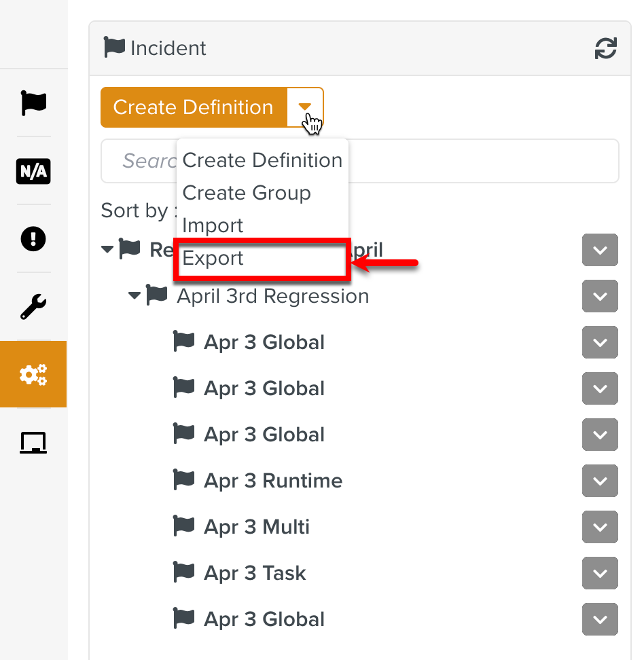Choose Import from the dropdown menu
This screenshot has width=644, height=660.
point(213,225)
